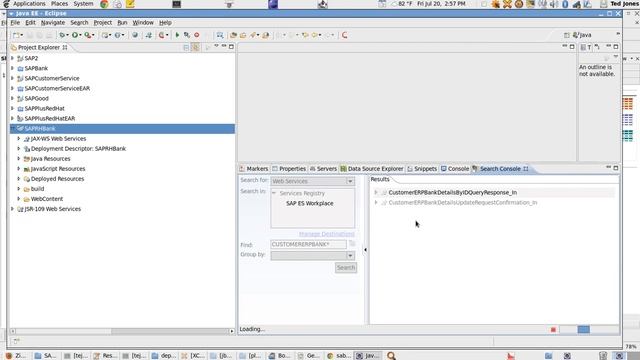Open the Project menu
The width and height of the screenshot is (640, 360).
pos(102,22)
